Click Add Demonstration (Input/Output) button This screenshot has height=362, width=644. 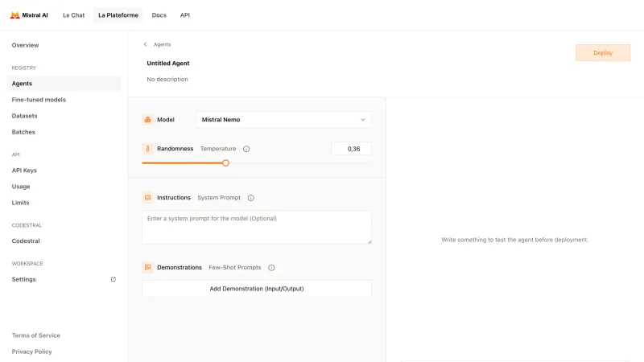click(257, 289)
